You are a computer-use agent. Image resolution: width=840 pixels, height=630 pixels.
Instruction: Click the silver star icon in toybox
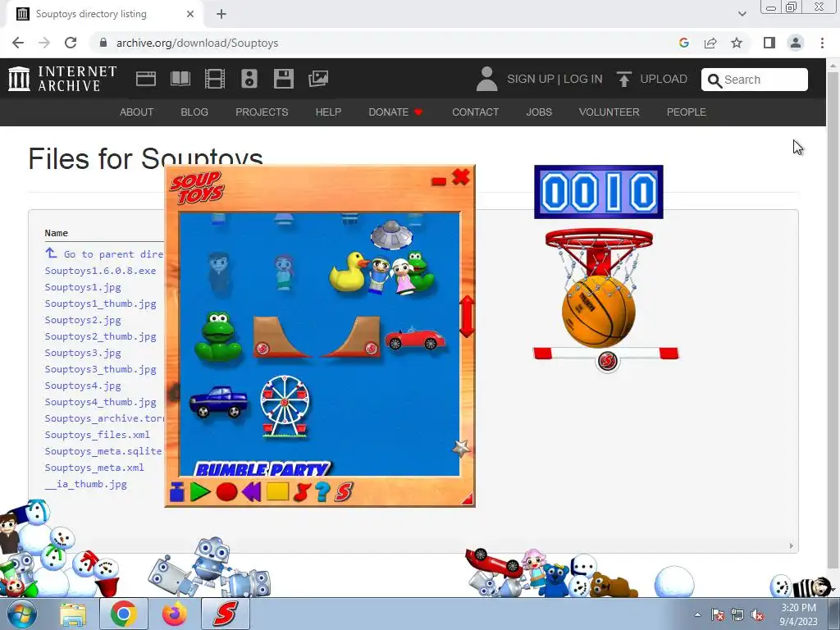461,448
